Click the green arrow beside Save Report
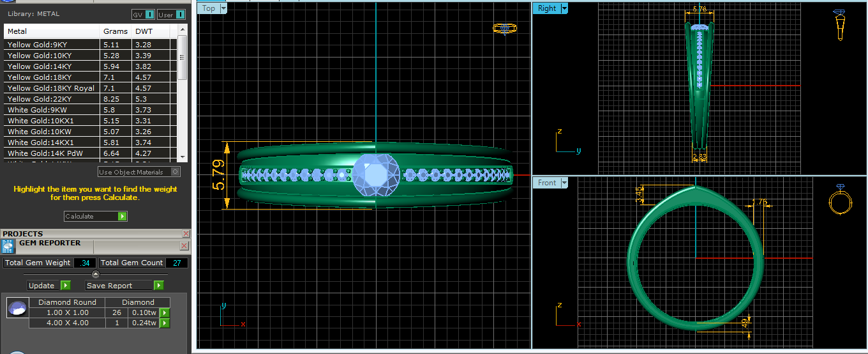868x354 pixels. 159,286
